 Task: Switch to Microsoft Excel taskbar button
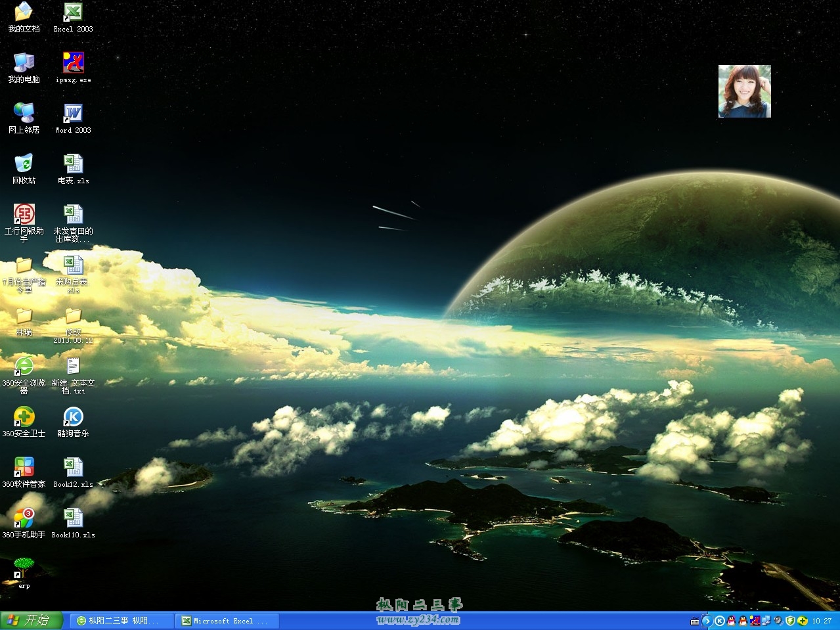coord(227,620)
